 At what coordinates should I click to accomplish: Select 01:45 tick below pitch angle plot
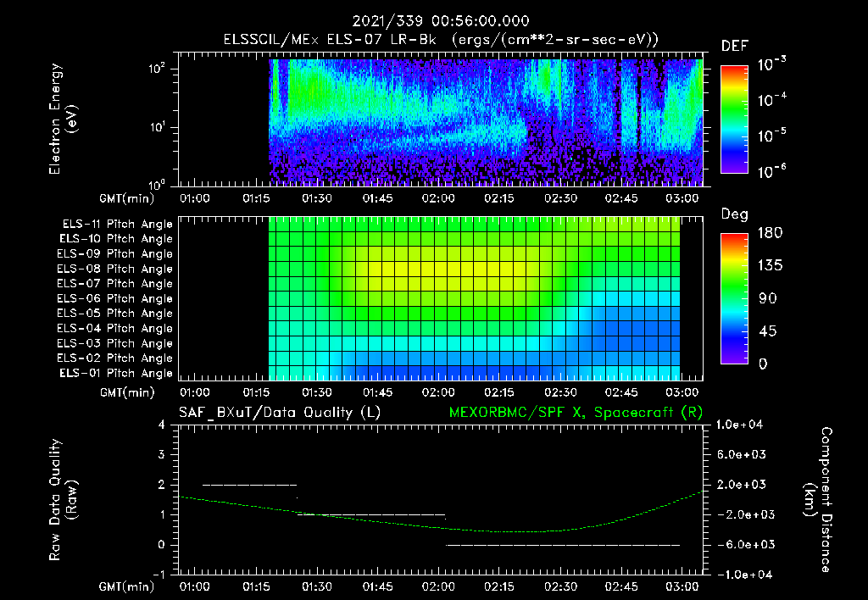(377, 392)
